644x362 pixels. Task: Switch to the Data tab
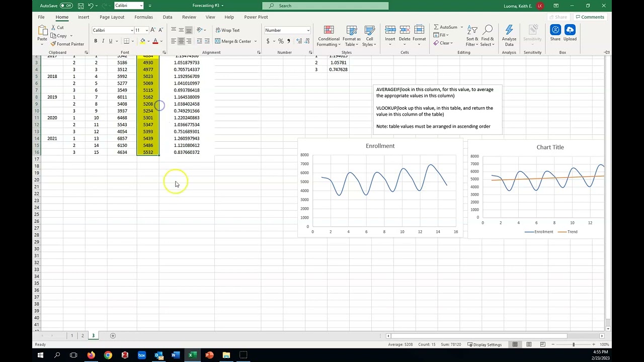point(168,17)
